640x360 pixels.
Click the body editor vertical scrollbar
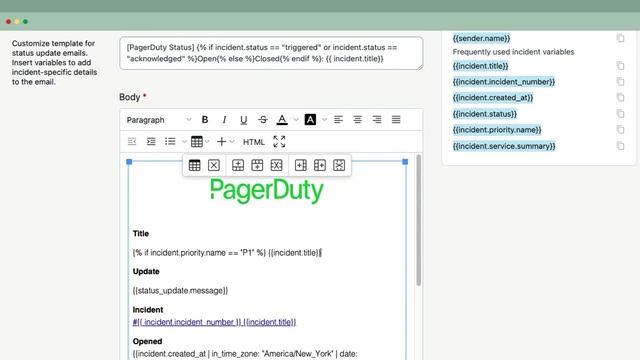point(418,220)
